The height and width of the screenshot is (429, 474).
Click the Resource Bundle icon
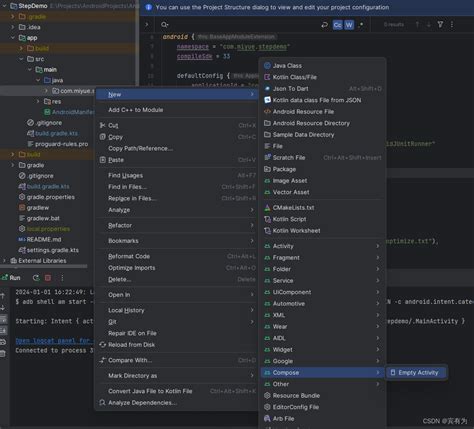267,396
